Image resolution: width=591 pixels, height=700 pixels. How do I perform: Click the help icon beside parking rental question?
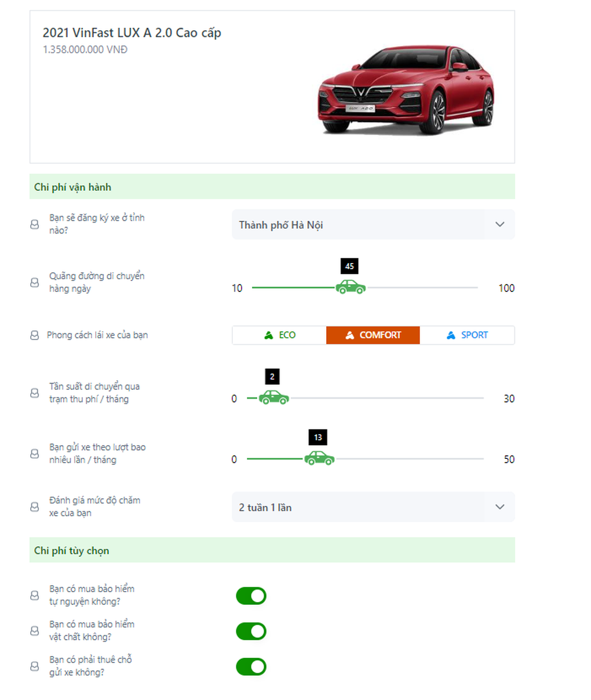click(x=35, y=666)
